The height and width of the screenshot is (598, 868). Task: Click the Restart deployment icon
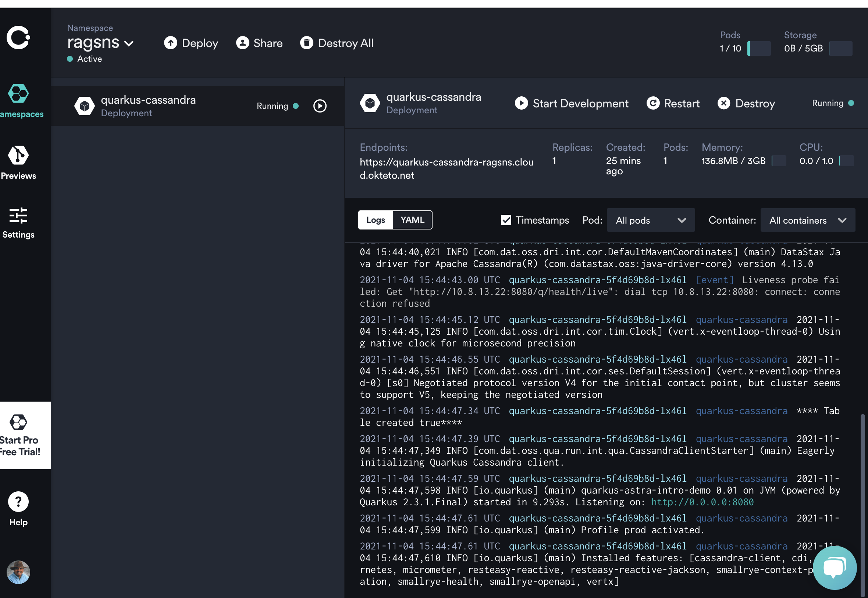click(x=653, y=103)
